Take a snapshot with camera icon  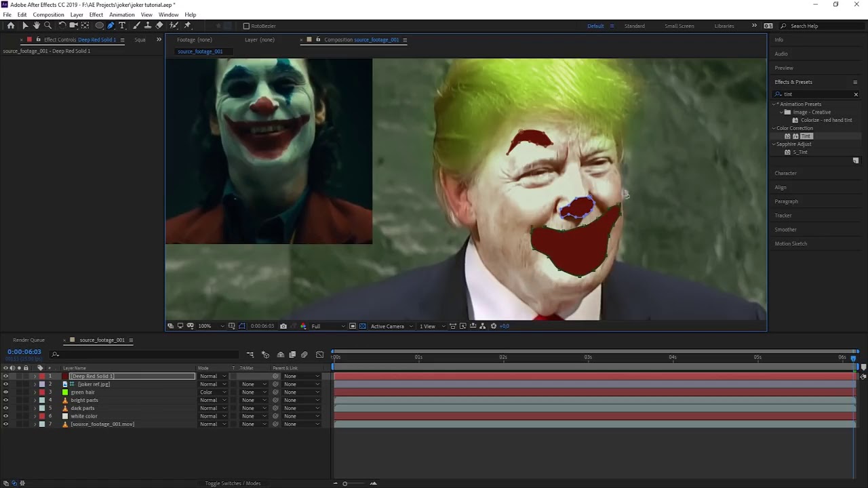point(283,326)
